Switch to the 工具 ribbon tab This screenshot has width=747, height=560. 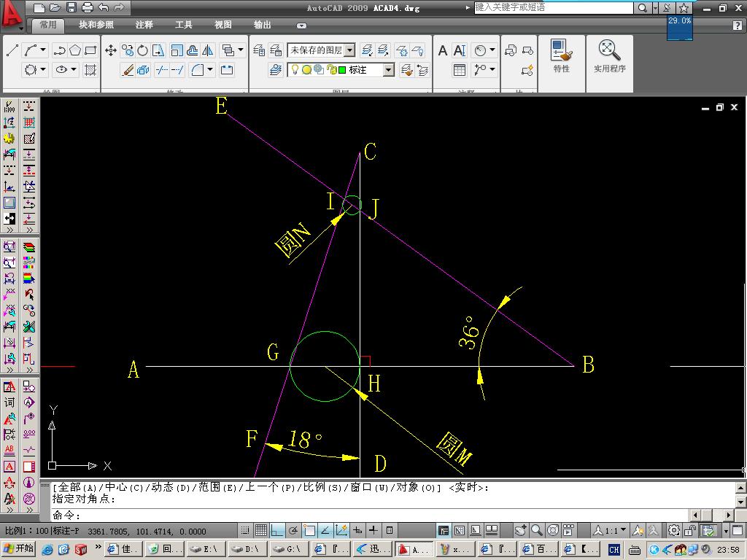[183, 25]
